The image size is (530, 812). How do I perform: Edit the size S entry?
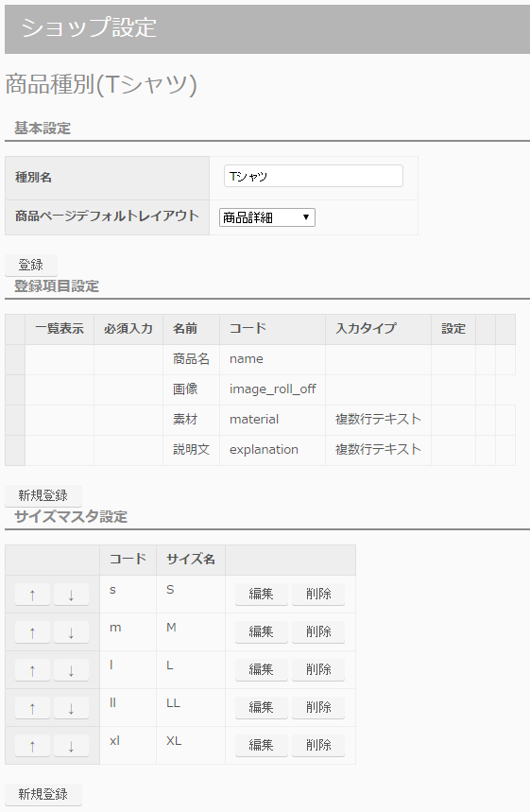tap(262, 594)
